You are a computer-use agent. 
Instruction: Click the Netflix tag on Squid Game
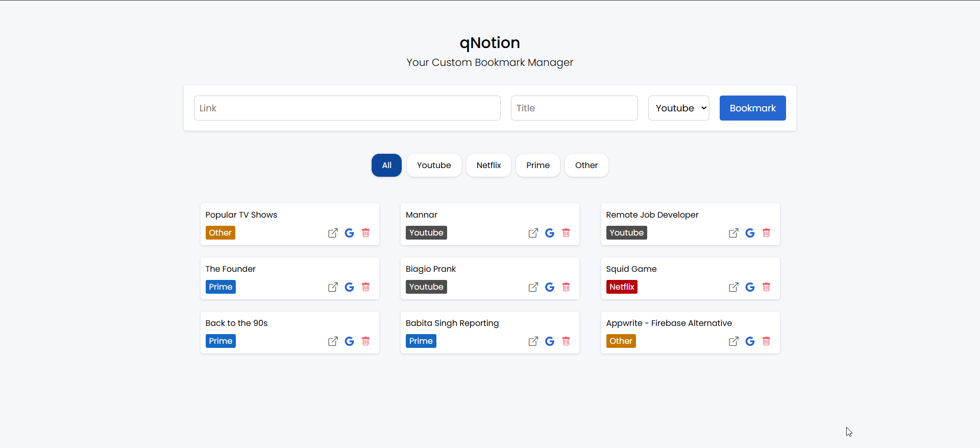pos(622,287)
